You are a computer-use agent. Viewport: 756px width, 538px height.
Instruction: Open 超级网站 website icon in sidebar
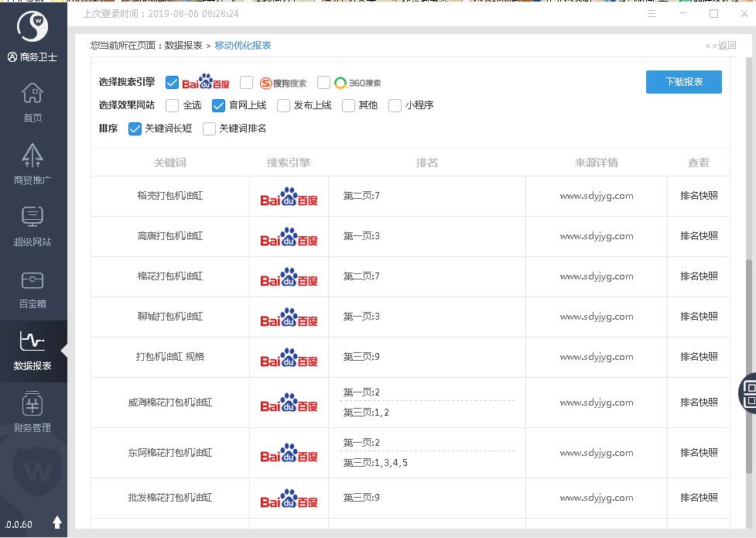coord(32,225)
